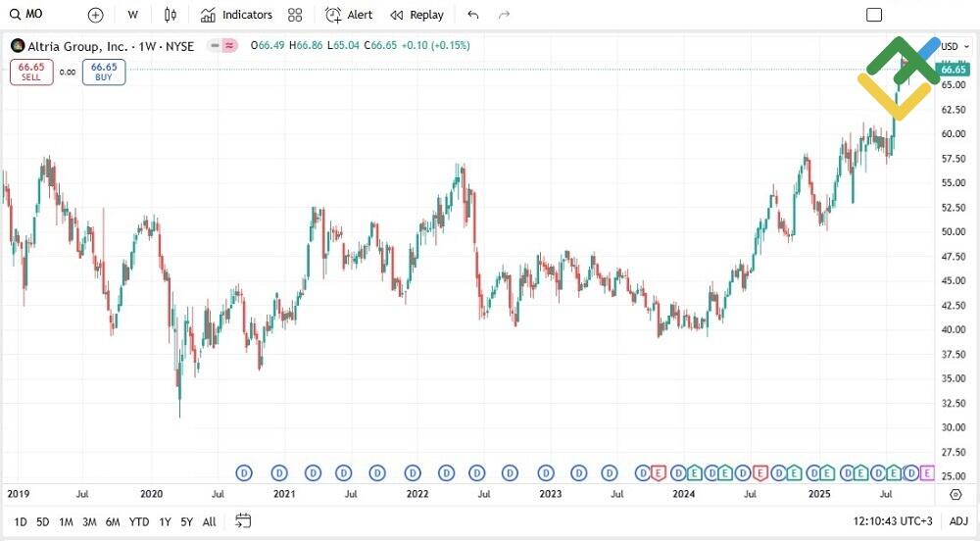Click the red E marker below Jul 2024
Screen dimensions: 980x541
[x=759, y=473]
